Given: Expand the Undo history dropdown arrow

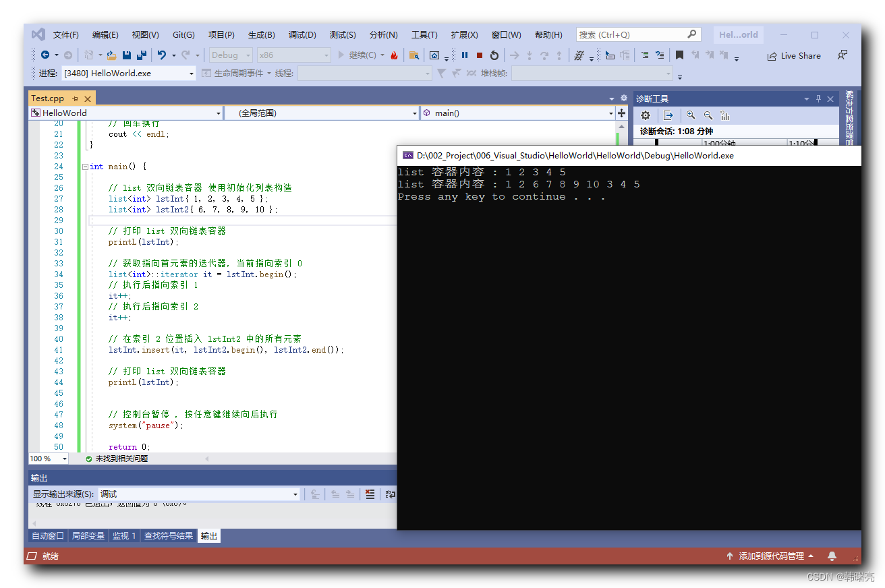Looking at the screenshot, I should (173, 55).
